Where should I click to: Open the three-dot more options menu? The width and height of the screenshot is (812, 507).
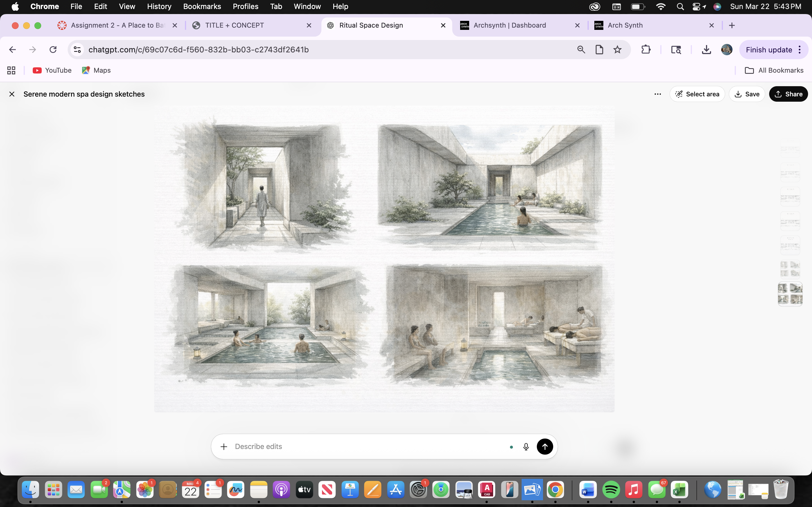tap(657, 94)
